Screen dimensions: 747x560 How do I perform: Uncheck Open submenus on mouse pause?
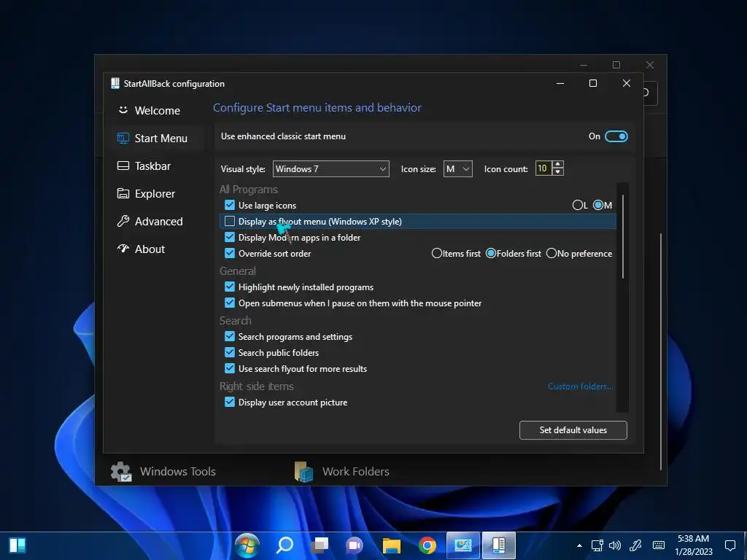point(230,303)
